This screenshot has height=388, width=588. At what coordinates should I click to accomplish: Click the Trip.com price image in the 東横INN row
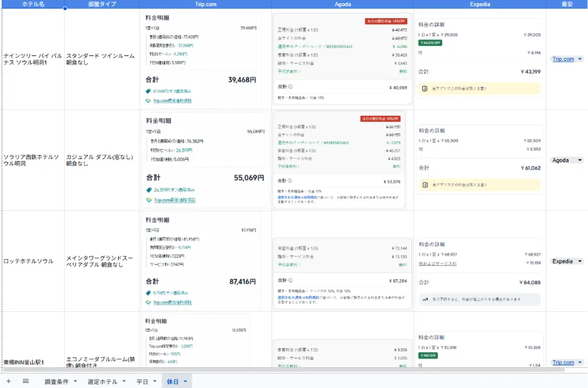pos(196,340)
